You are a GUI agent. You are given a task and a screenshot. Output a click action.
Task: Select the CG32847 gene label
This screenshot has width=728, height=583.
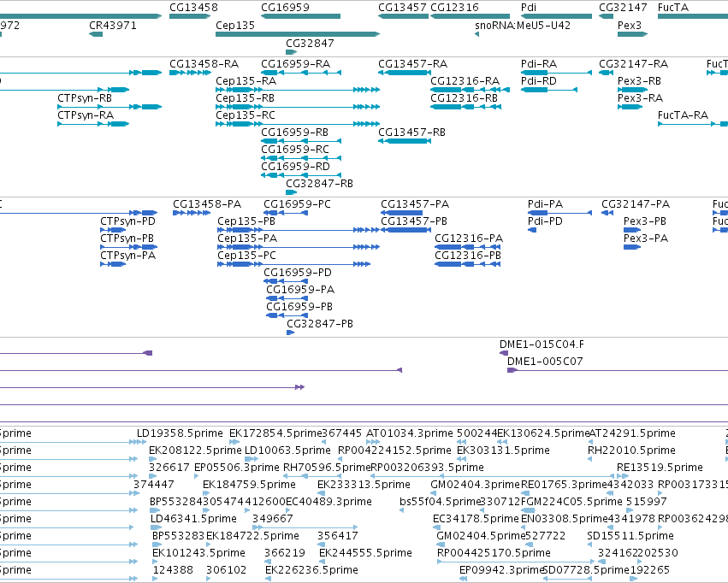[310, 43]
